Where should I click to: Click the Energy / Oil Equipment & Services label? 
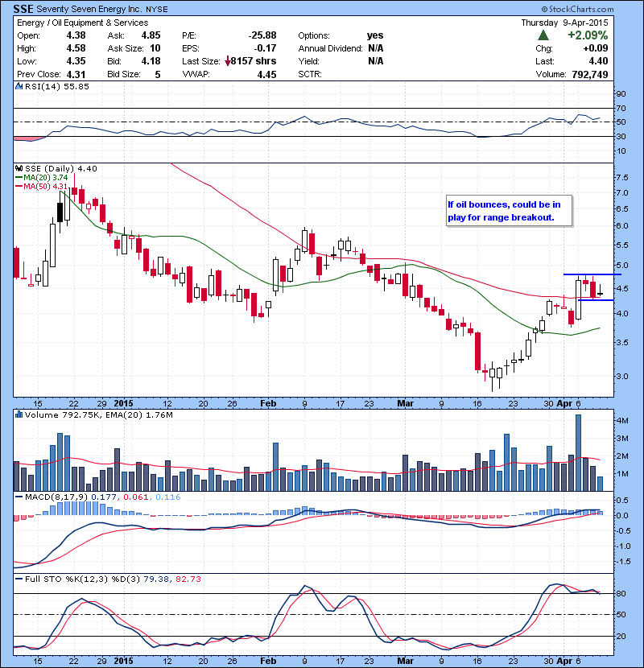[x=83, y=23]
